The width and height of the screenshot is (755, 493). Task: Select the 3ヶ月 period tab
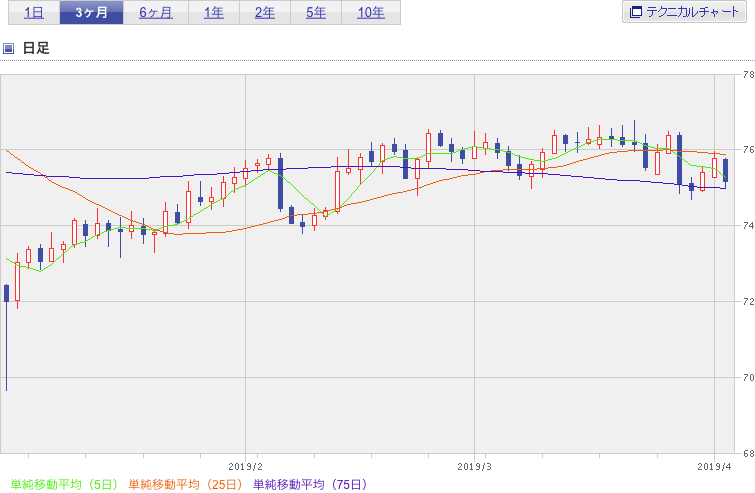tap(91, 13)
